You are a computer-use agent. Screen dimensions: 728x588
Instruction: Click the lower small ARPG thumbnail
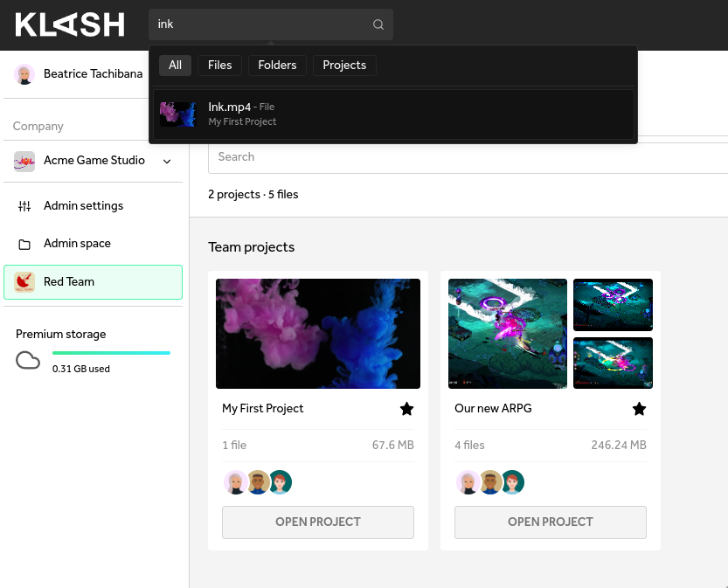point(613,363)
